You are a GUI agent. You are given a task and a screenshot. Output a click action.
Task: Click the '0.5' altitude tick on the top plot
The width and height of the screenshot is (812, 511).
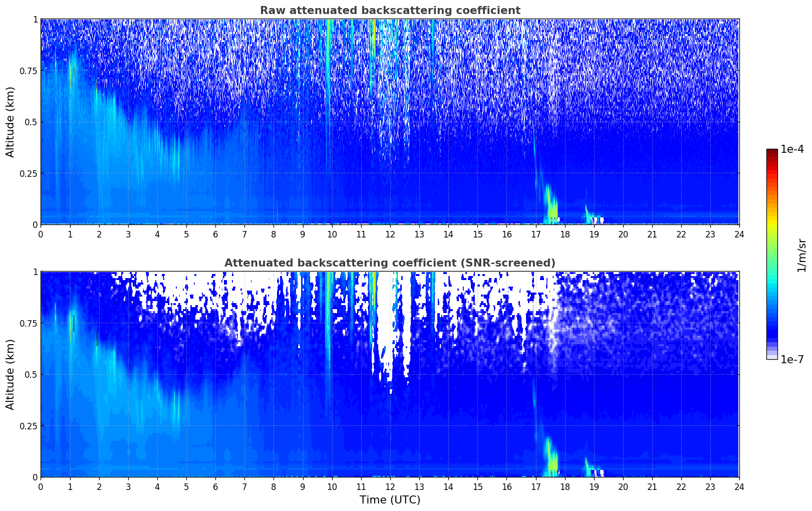point(31,122)
